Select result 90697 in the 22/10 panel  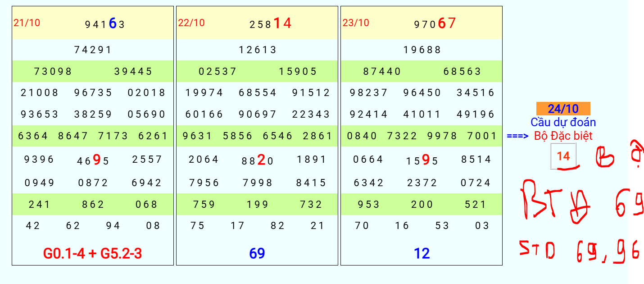tap(258, 115)
